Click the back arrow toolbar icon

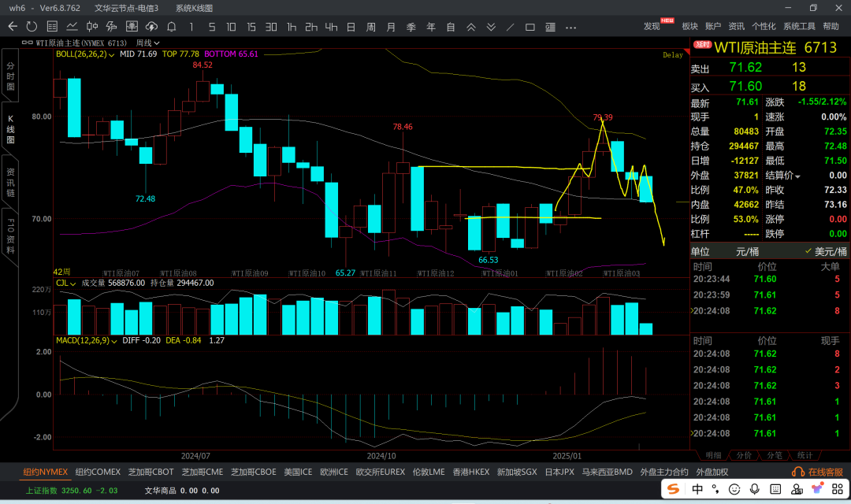tap(13, 27)
